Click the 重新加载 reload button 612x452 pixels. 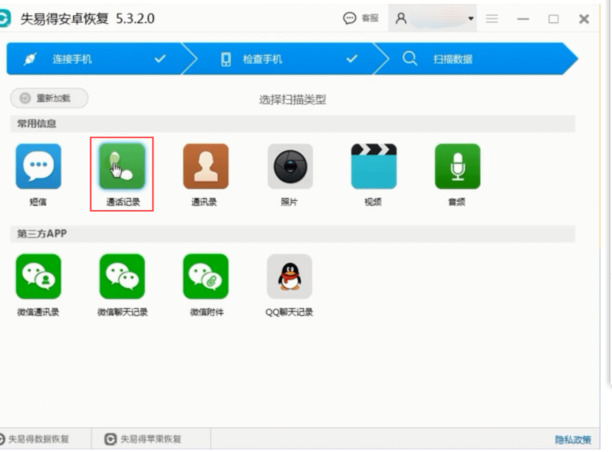pos(49,98)
